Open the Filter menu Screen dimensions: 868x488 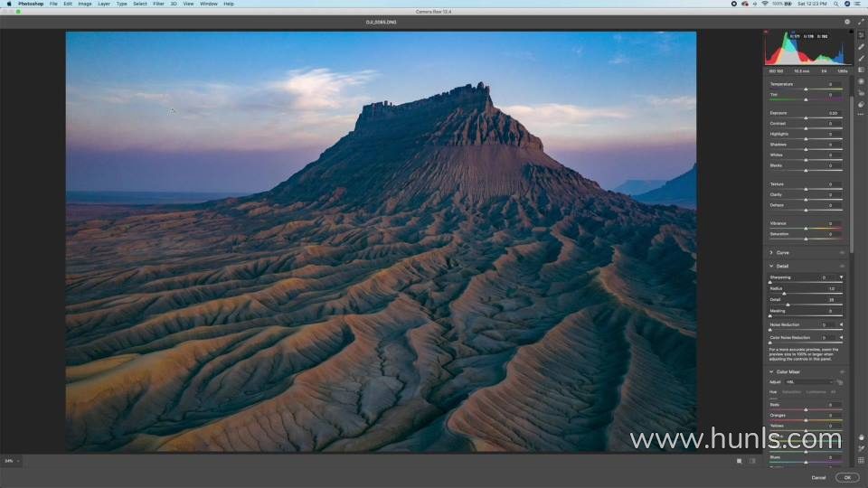tap(158, 4)
